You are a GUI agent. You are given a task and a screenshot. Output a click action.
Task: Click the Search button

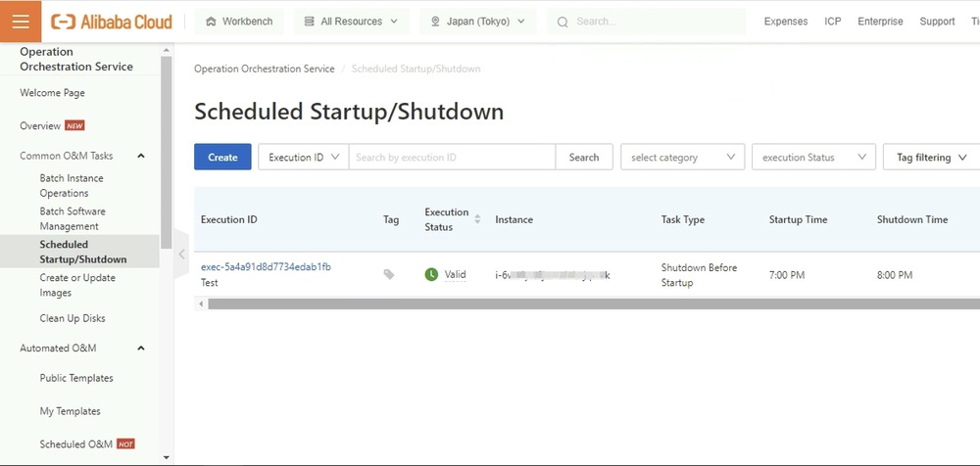(x=584, y=157)
